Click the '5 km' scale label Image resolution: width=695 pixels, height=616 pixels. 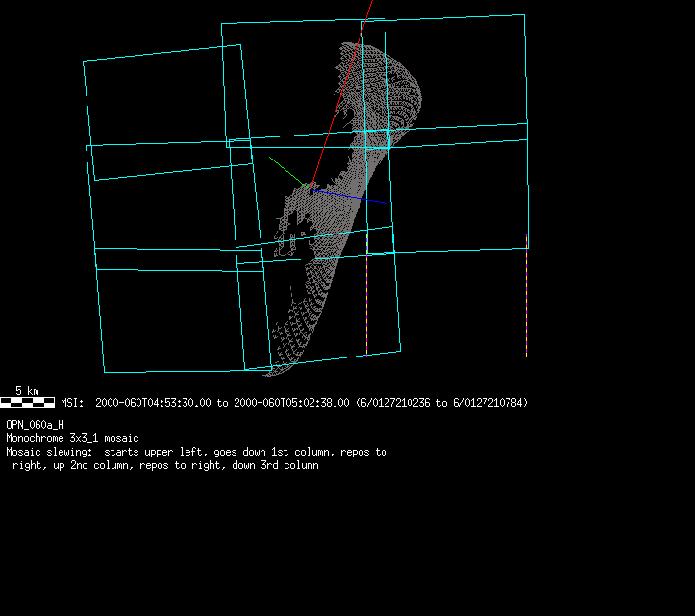27,391
